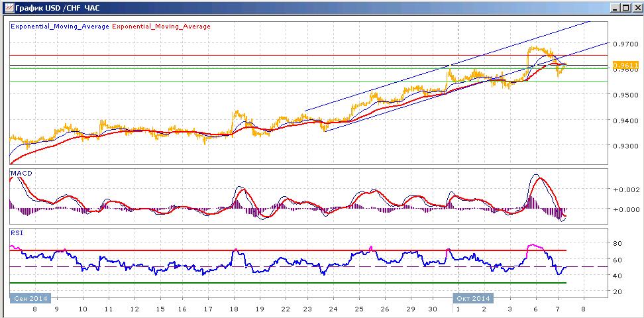Click the MACD panel label
This screenshot has height=318, width=644.
point(23,174)
